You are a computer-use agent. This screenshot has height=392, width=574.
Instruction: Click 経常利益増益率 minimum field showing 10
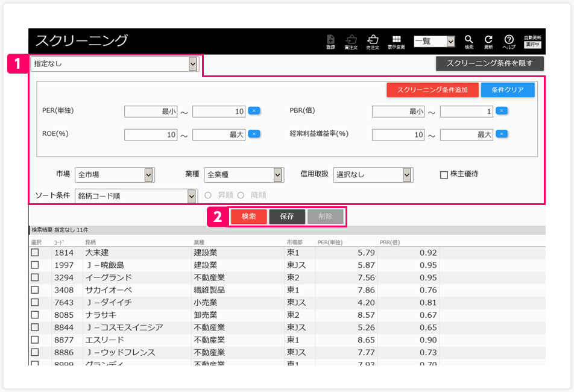399,134
